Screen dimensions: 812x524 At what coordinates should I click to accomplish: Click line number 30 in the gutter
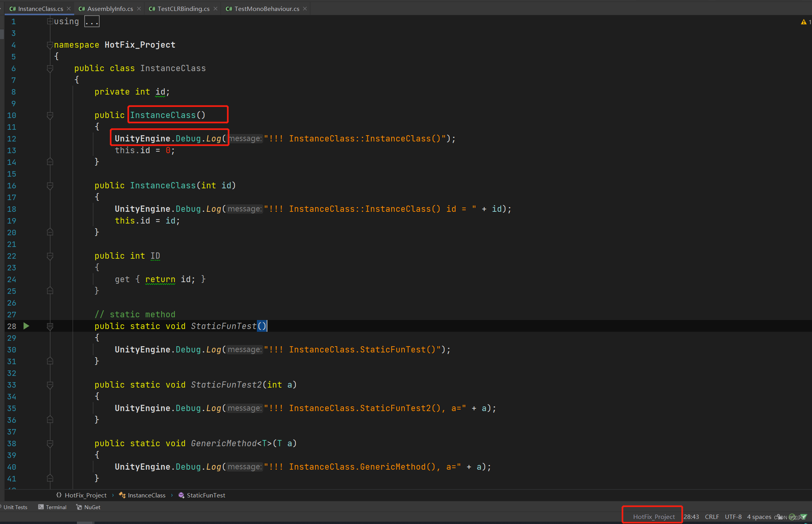point(12,350)
